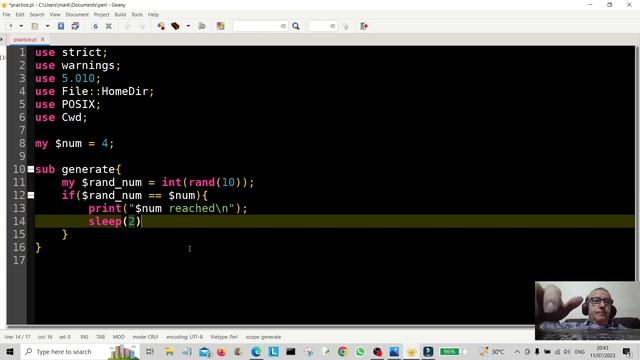Open File Explorer from the taskbar
Screen dimensions: 640x360
pyautogui.click(x=169, y=351)
